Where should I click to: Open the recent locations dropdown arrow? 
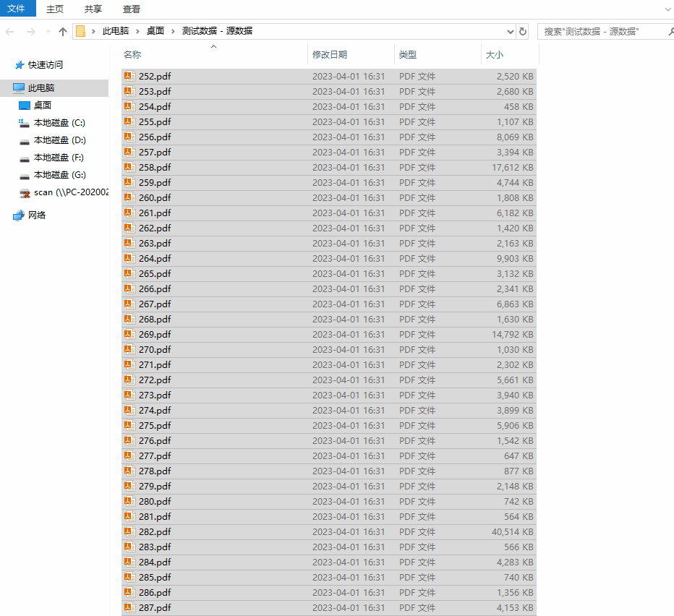pos(48,31)
